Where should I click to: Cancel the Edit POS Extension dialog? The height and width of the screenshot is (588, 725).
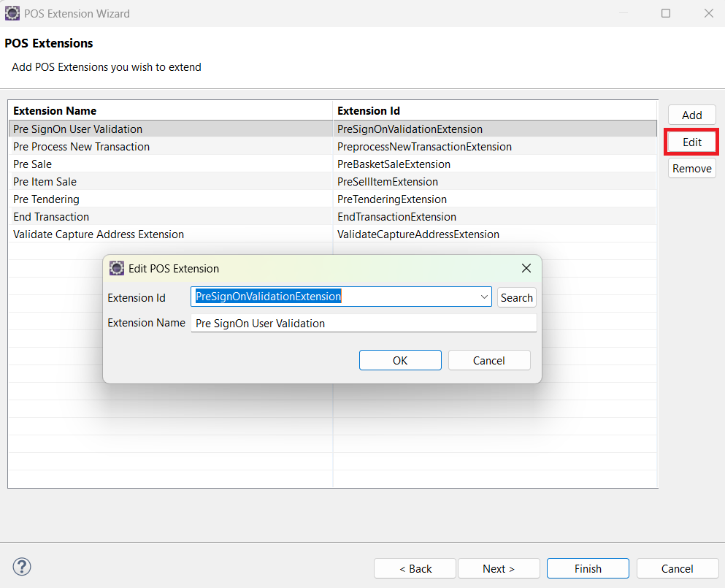pos(488,360)
